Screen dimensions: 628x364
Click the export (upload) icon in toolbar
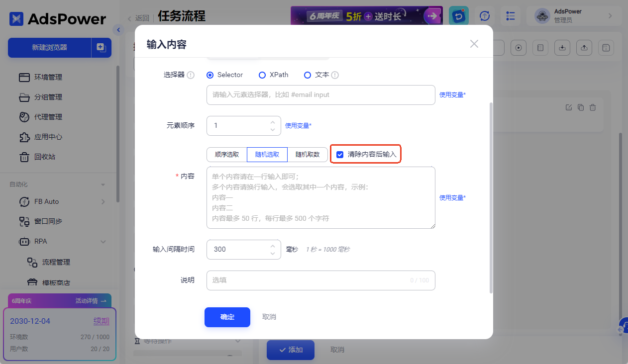click(584, 48)
